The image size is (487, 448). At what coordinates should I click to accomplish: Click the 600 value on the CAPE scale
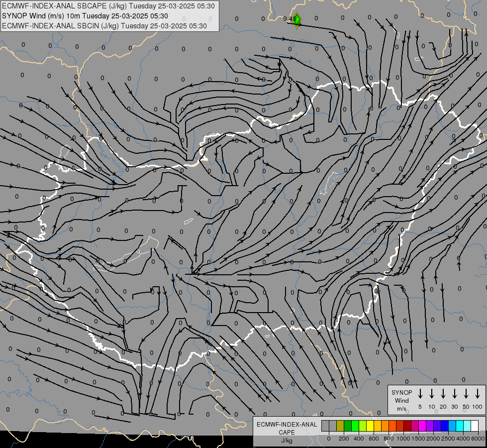[374, 439]
